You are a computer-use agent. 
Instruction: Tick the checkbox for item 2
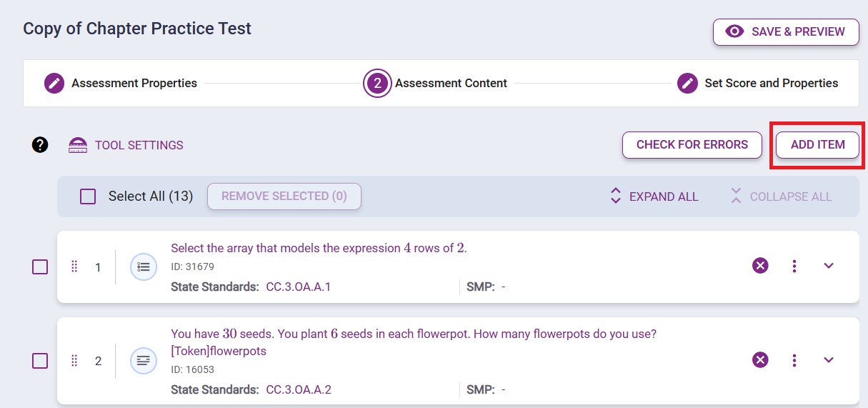pyautogui.click(x=40, y=361)
